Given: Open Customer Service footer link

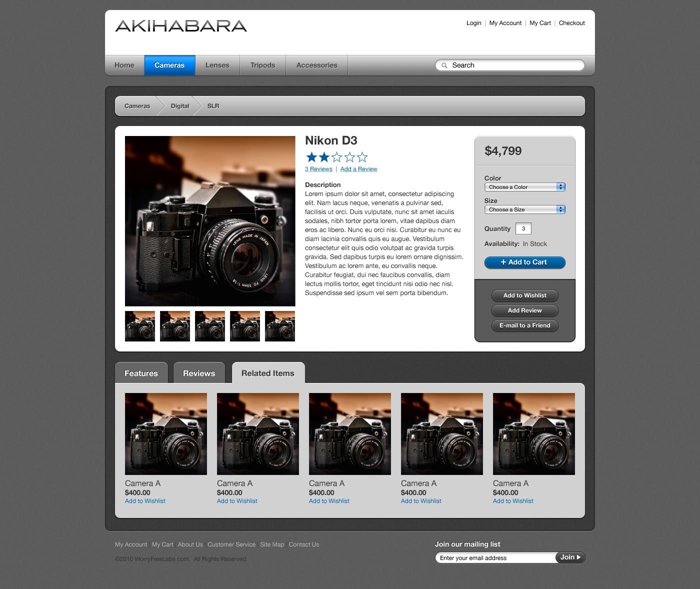Looking at the screenshot, I should click(231, 544).
